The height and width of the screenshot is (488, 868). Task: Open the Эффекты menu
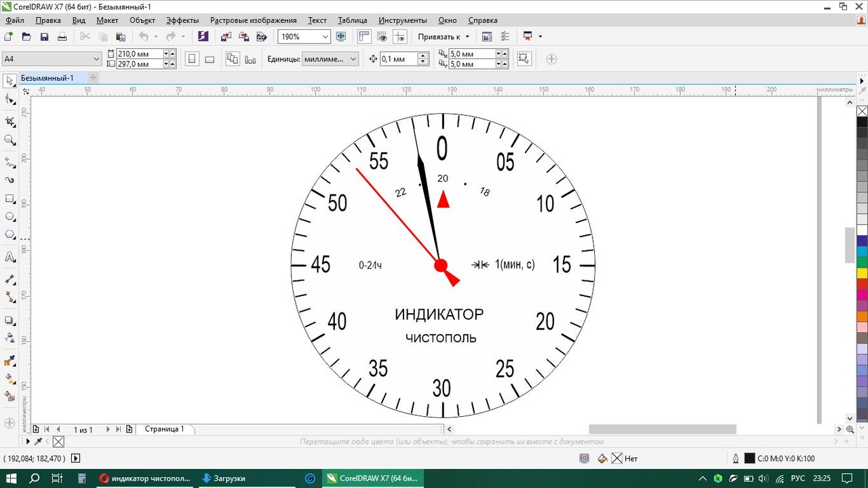[x=182, y=20]
